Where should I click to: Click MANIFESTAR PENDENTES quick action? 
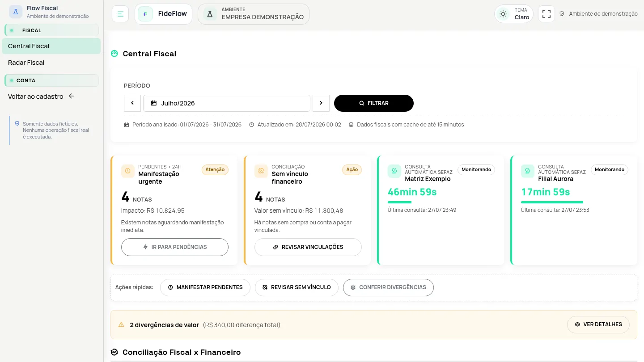(x=205, y=287)
